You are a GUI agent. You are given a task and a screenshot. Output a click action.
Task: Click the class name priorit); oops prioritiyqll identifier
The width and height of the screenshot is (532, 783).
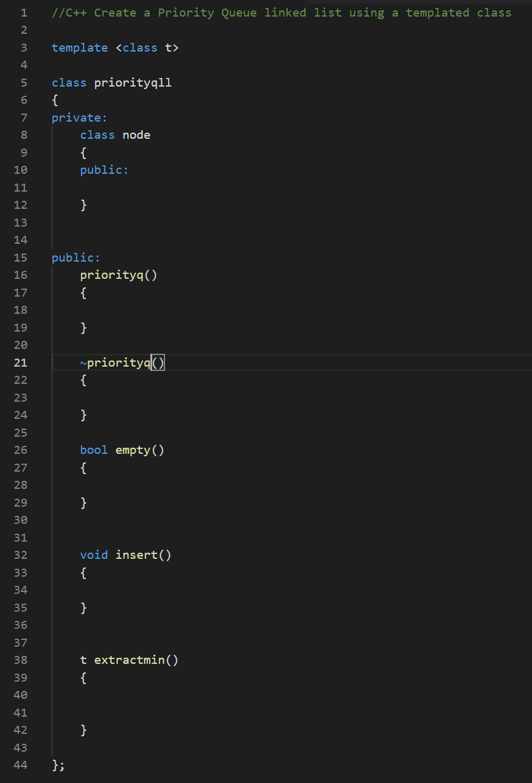pyautogui.click(x=133, y=82)
